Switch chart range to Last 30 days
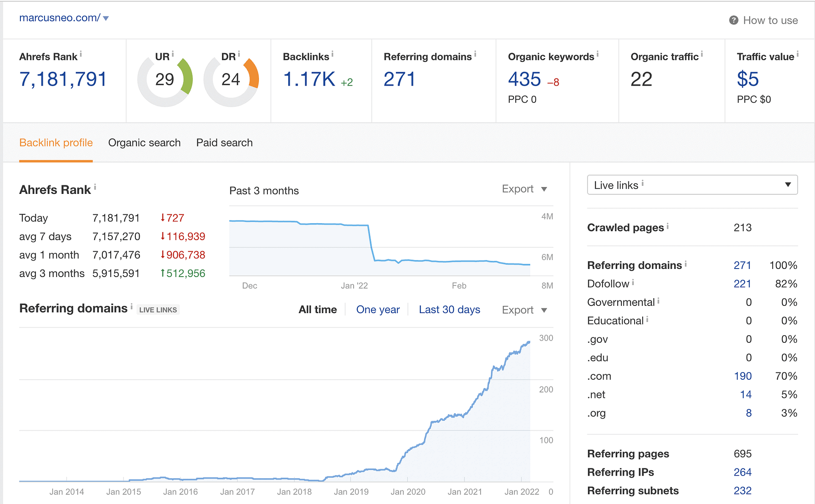 coord(449,310)
